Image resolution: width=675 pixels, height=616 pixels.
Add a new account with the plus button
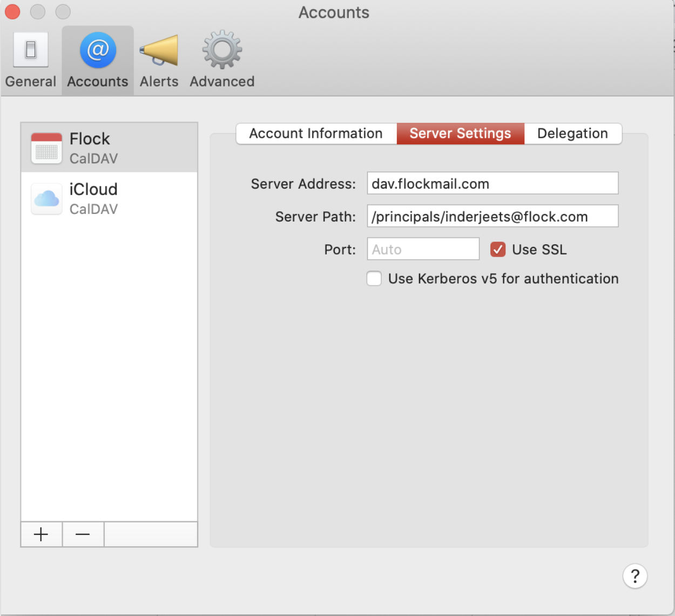(x=41, y=534)
